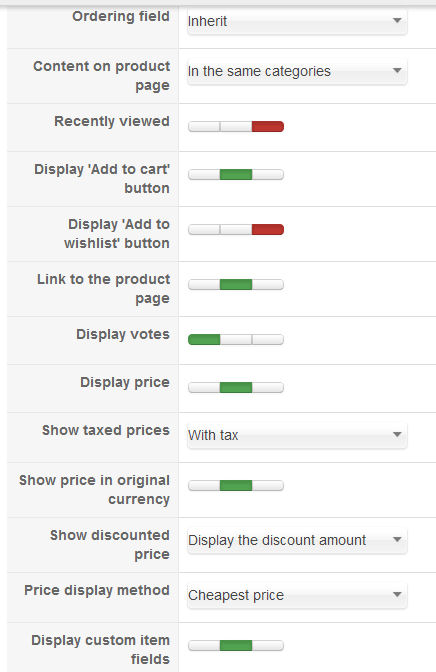
Task: Click green segment of Display custom item fields toggle
Action: tap(236, 645)
